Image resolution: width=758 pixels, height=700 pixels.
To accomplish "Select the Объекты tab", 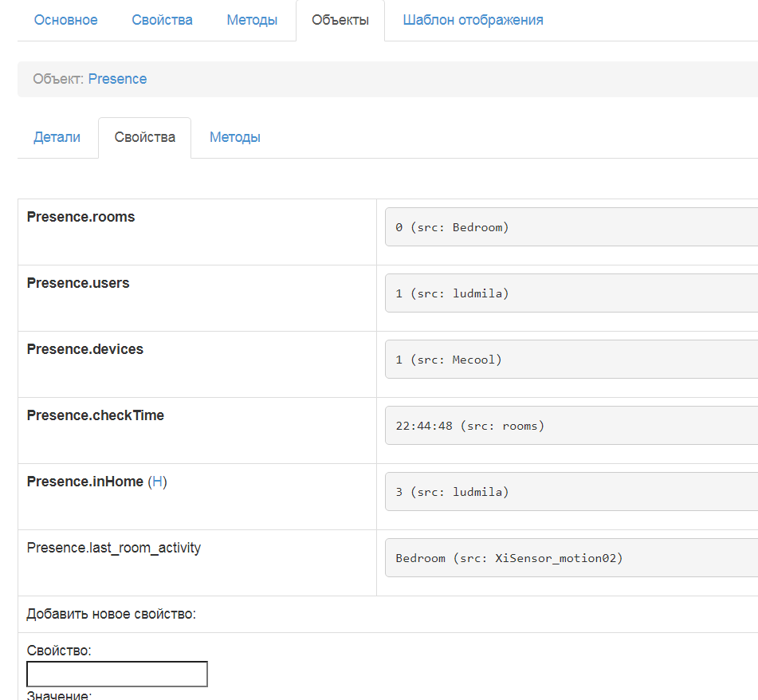I will pos(340,20).
